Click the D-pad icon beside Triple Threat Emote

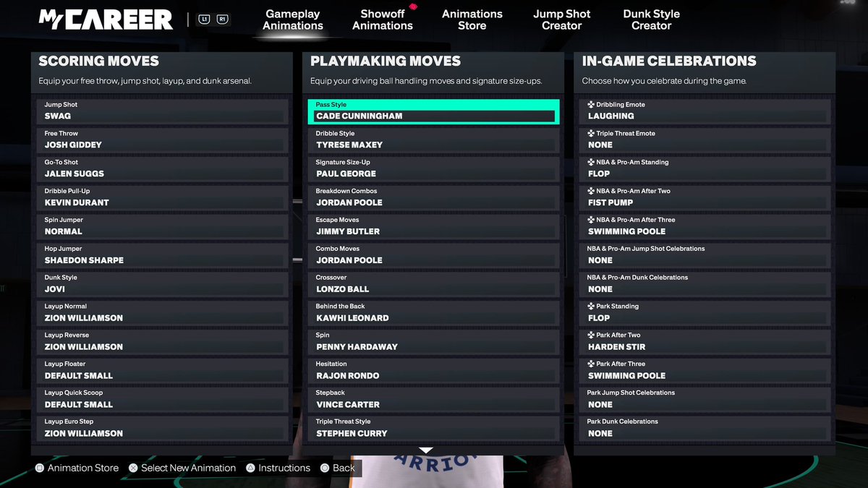(x=591, y=134)
